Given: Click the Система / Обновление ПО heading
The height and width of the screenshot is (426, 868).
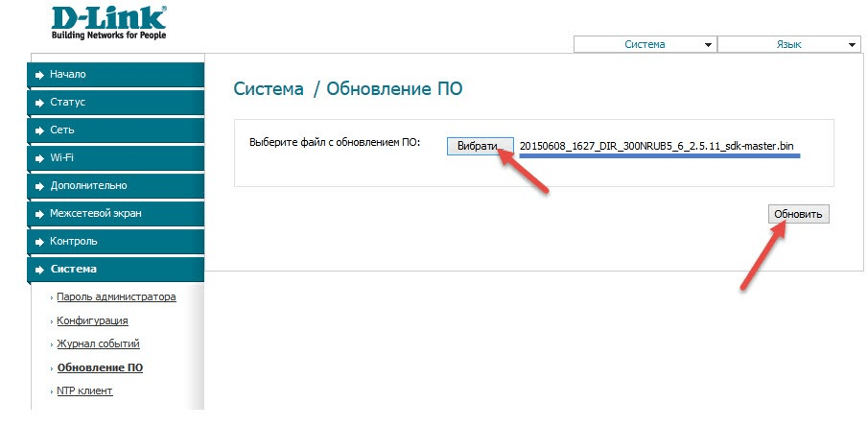Looking at the screenshot, I should pyautogui.click(x=347, y=88).
